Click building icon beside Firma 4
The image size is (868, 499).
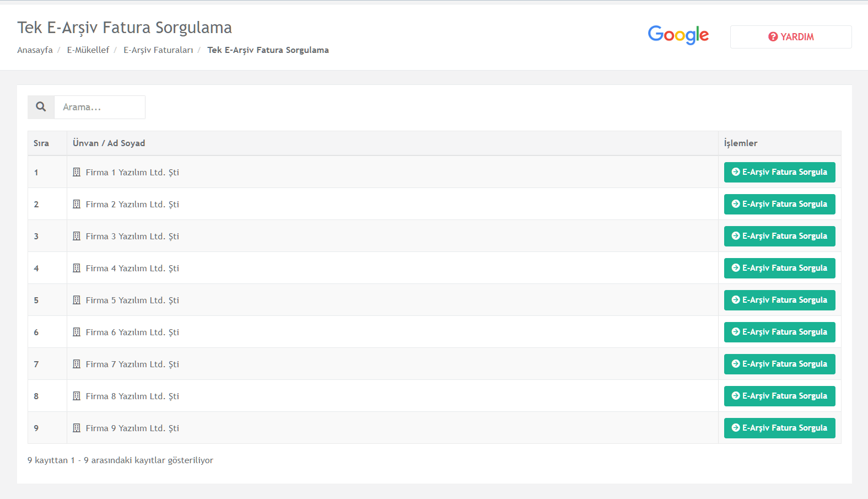click(x=77, y=268)
